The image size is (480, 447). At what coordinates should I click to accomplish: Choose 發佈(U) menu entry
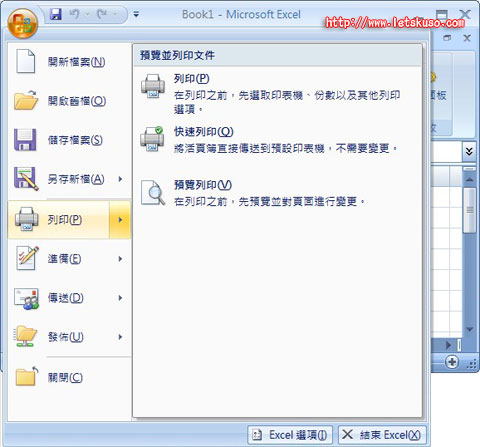69,337
